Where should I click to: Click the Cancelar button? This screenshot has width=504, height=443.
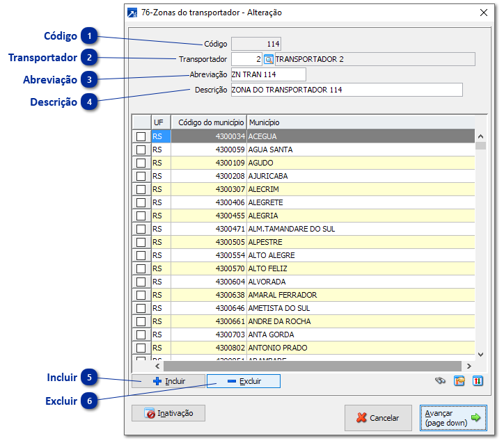click(378, 418)
